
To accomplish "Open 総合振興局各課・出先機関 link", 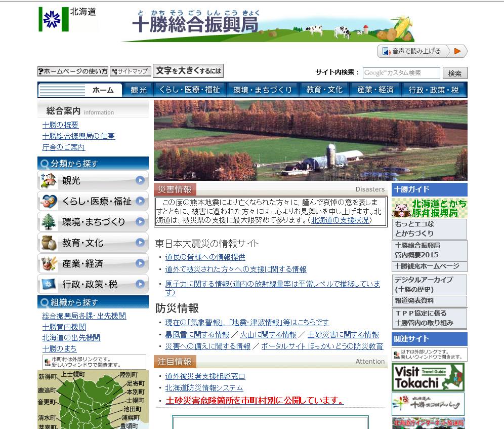I will (84, 316).
